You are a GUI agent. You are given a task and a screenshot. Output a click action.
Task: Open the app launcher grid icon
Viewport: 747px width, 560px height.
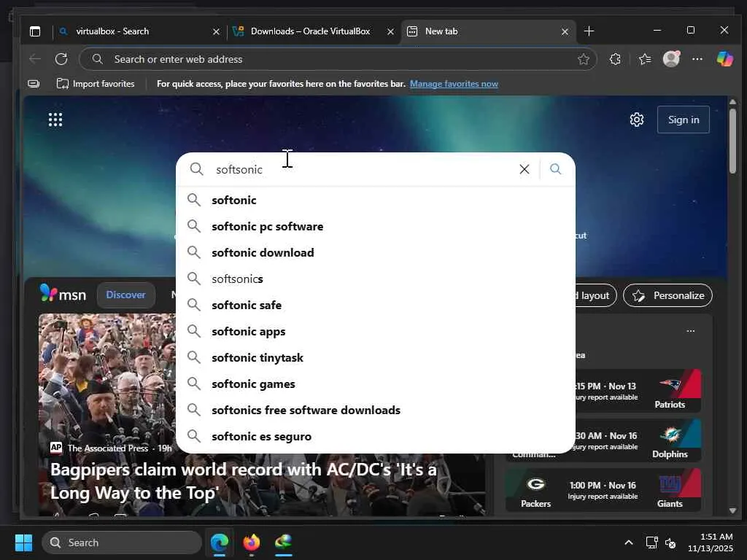55,120
